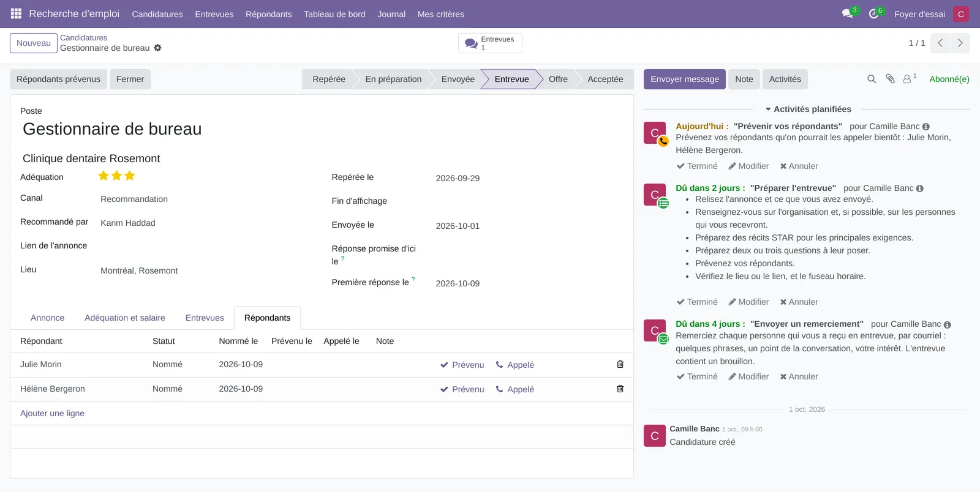Mark Julie Morin as Prévenu
Screen dimensions: 980x492
tap(462, 365)
